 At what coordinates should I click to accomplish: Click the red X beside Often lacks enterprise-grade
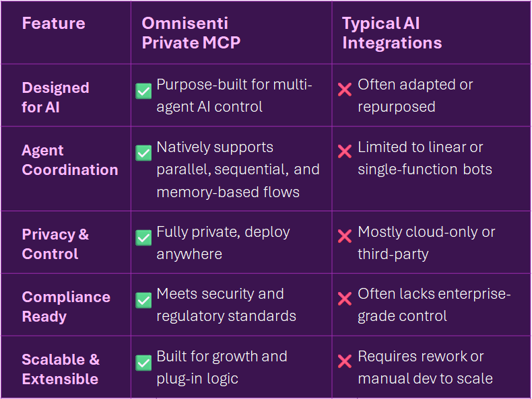pyautogui.click(x=345, y=299)
